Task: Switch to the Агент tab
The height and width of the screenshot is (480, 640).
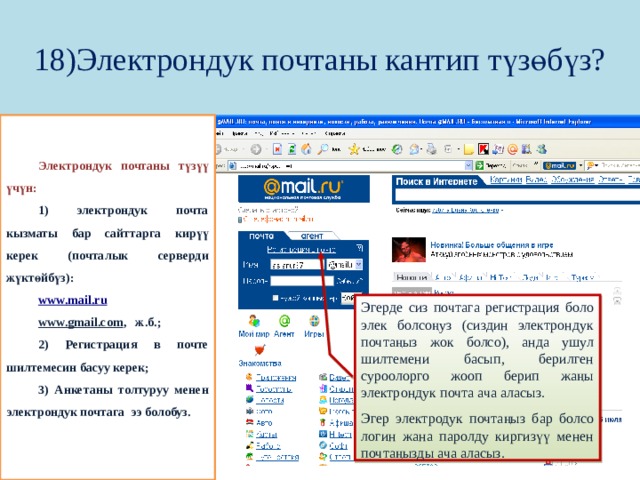Action: coord(312,236)
